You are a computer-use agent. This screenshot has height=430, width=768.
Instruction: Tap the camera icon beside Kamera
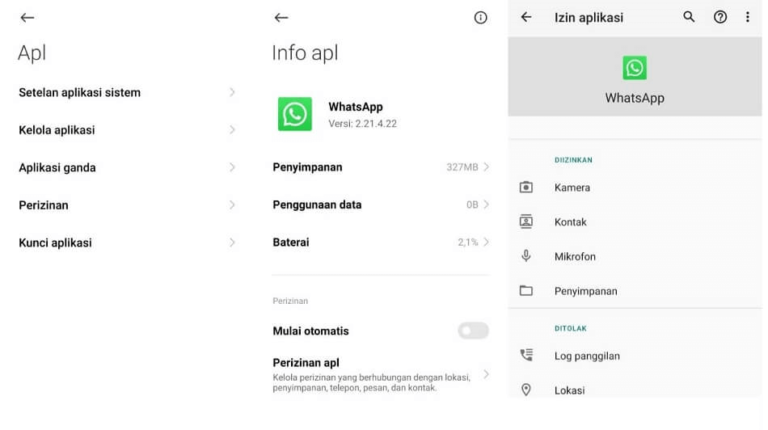[526, 187]
